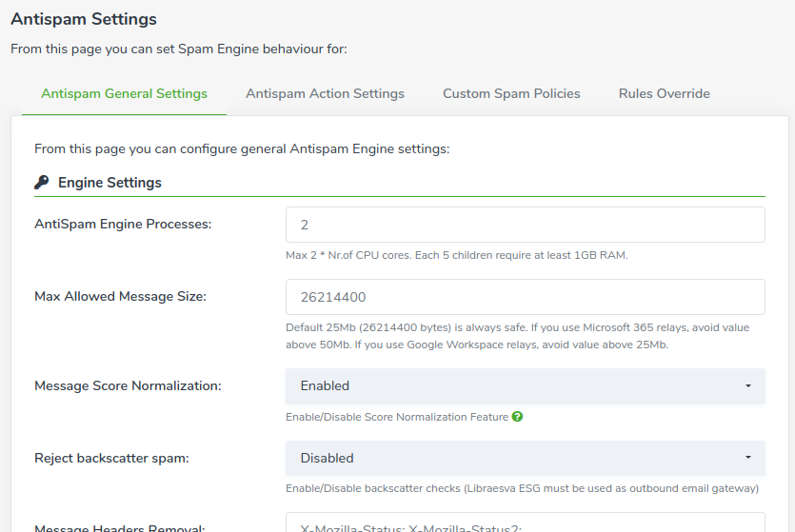Click the Message Headers Removal field
Viewport: 795px width, 532px height.
[526, 522]
